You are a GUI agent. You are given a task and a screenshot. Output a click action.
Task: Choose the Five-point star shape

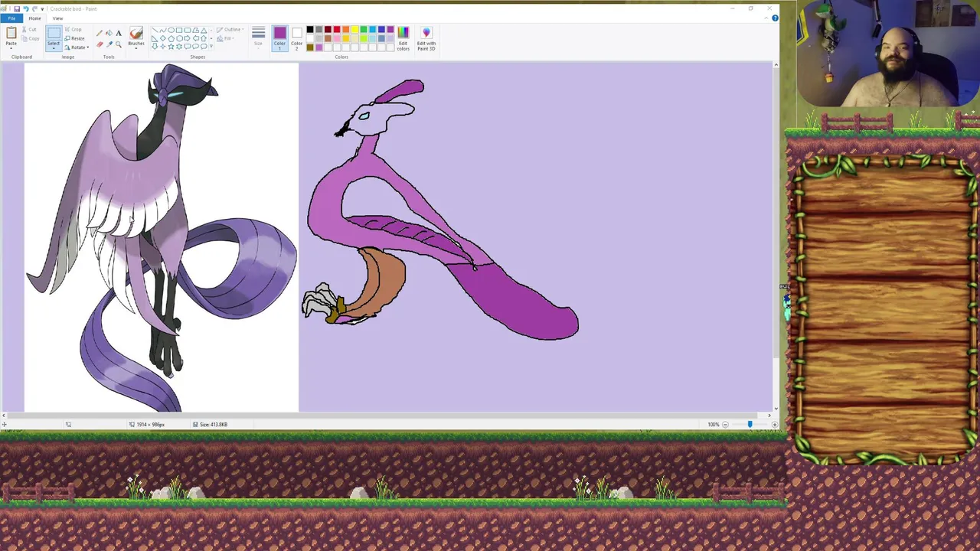(171, 47)
